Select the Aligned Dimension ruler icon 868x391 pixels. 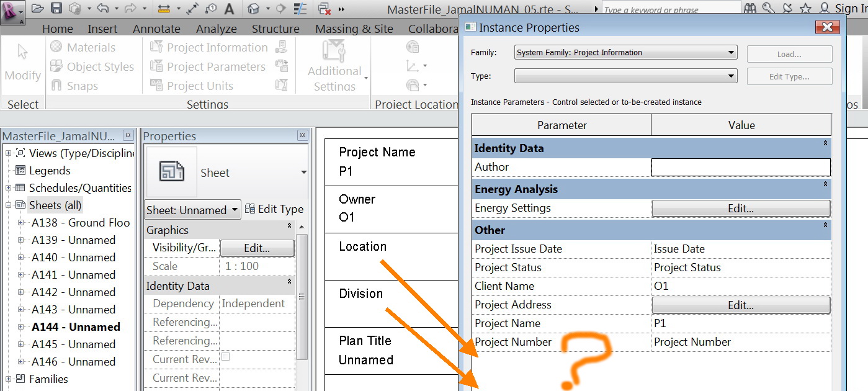coord(165,8)
